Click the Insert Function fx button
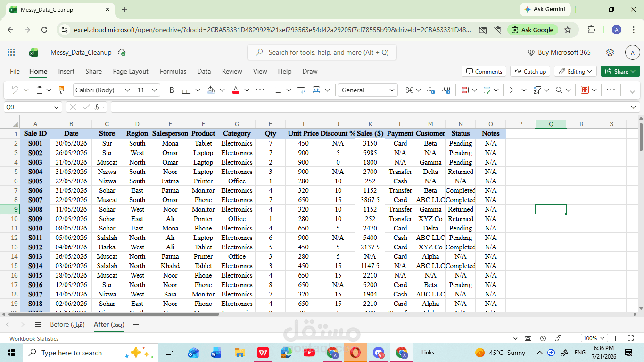This screenshot has height=362, width=644. [x=97, y=107]
